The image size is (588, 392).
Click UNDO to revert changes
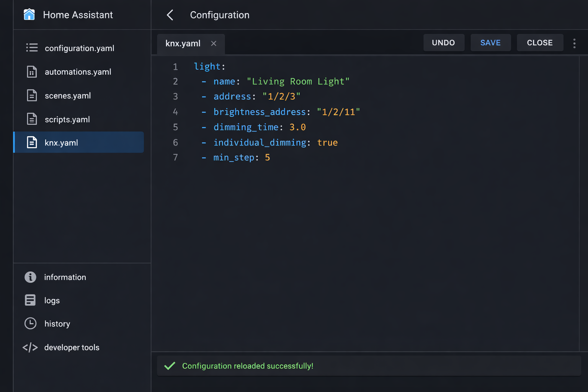click(444, 42)
